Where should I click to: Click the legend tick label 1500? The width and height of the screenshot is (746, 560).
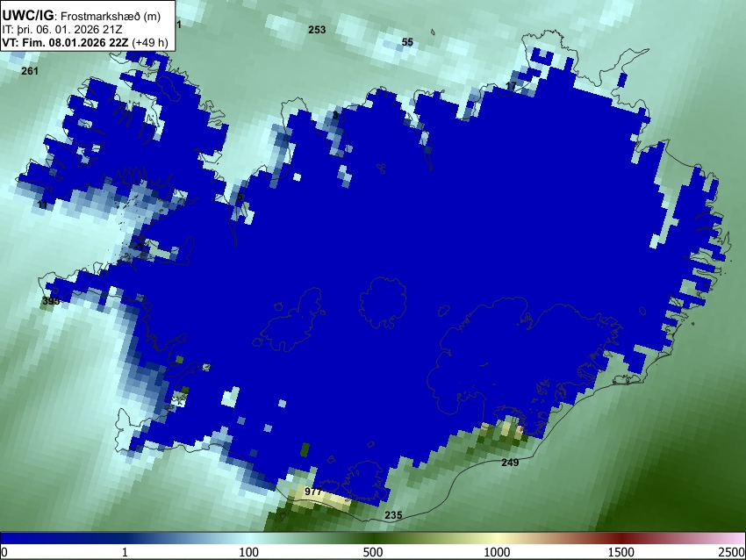(x=621, y=552)
